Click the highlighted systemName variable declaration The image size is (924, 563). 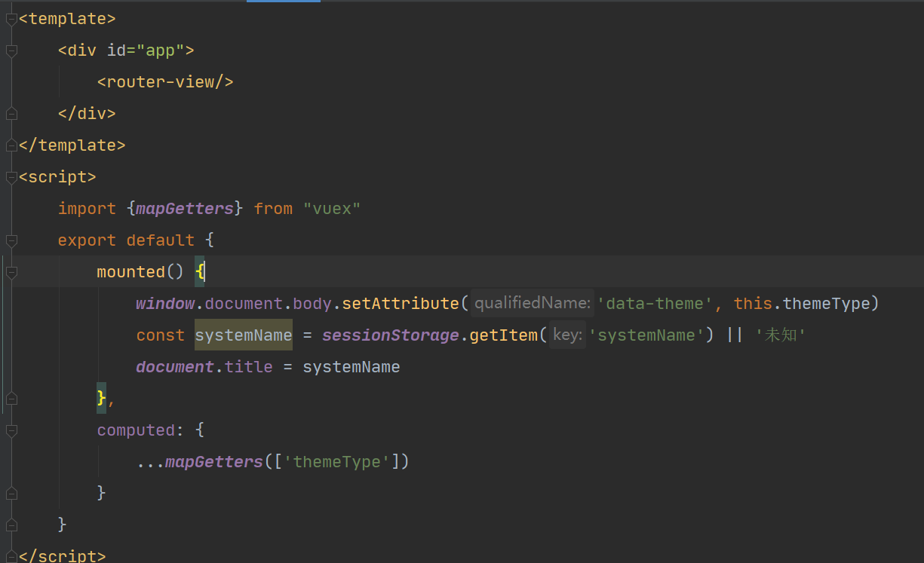coord(244,335)
